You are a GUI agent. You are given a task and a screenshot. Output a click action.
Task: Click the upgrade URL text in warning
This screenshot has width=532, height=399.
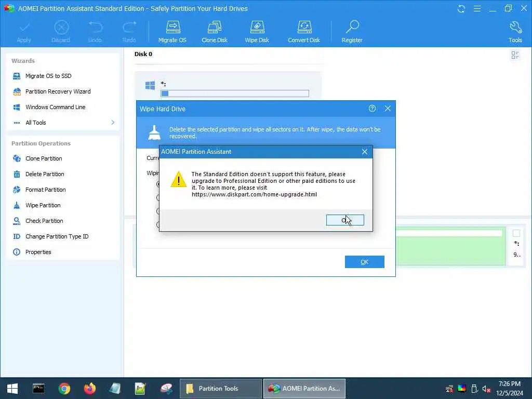point(254,194)
